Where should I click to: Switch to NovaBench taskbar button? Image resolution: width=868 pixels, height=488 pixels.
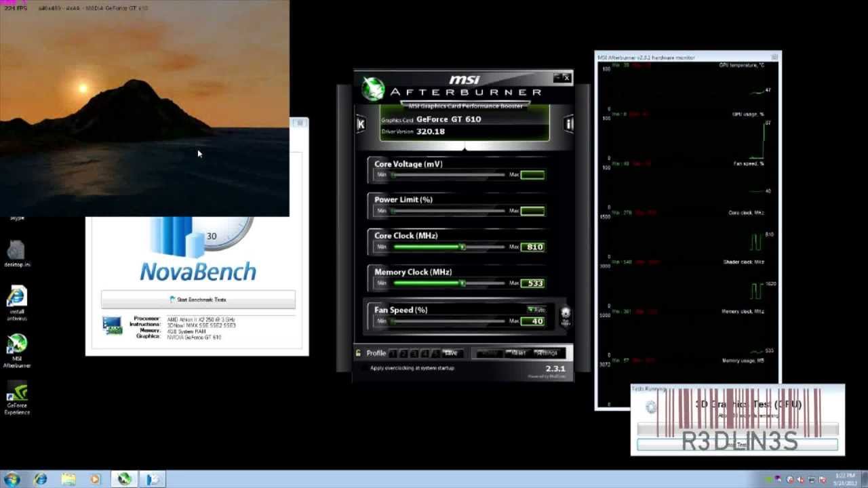click(153, 479)
